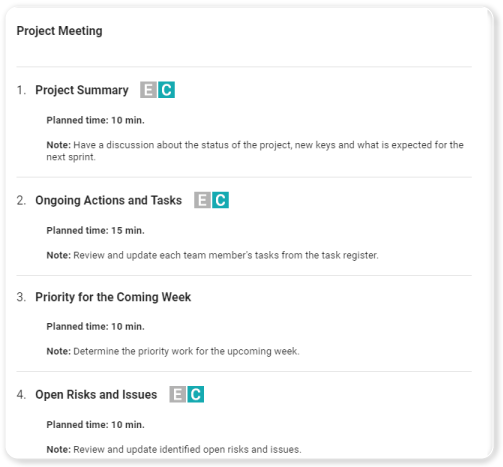Click the number 3 agenda item marker

click(21, 297)
